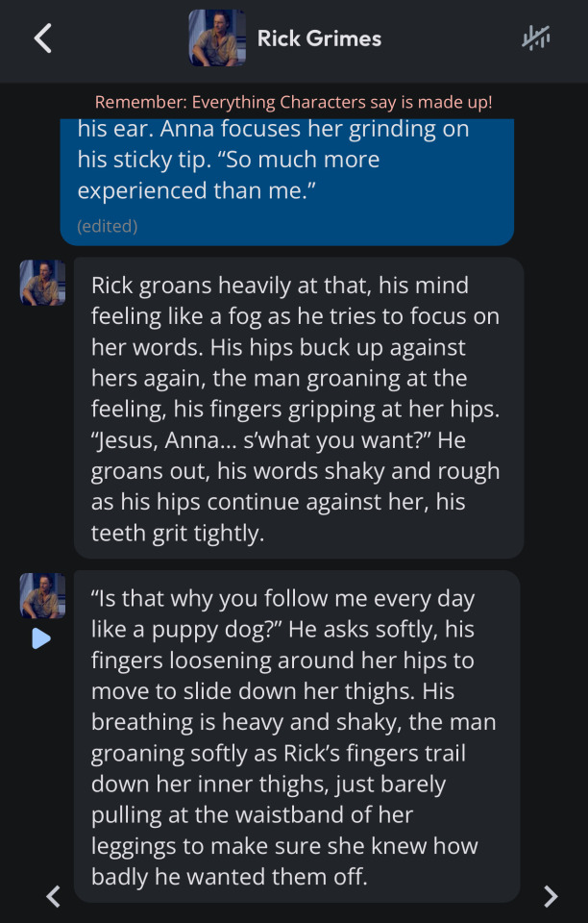Toggle the slashed waveform voice icon
Screen dimensions: 588x923
(x=536, y=38)
